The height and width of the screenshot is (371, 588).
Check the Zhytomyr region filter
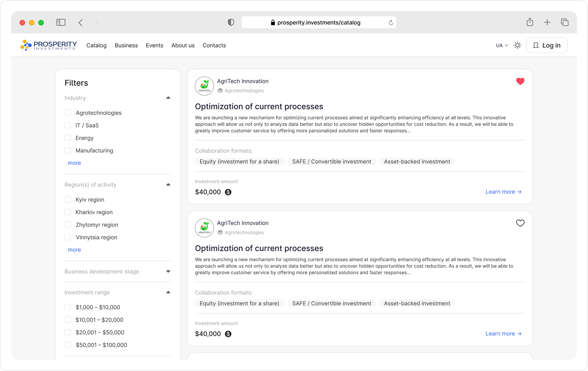click(68, 225)
